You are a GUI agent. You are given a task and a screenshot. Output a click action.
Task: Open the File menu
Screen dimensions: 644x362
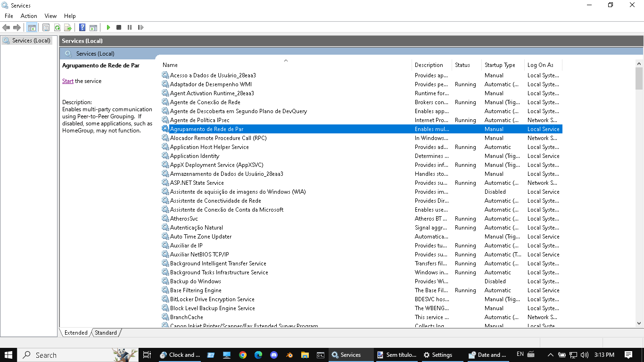tap(9, 16)
